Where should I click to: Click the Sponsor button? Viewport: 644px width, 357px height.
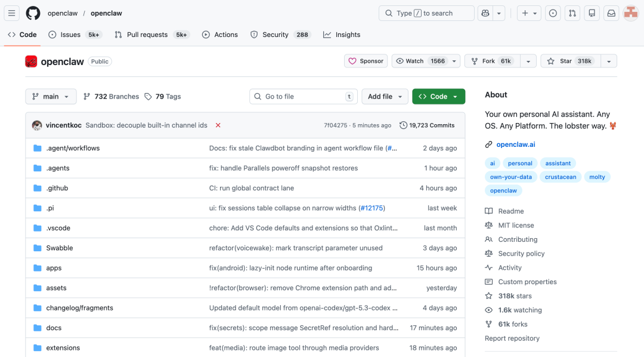[366, 61]
